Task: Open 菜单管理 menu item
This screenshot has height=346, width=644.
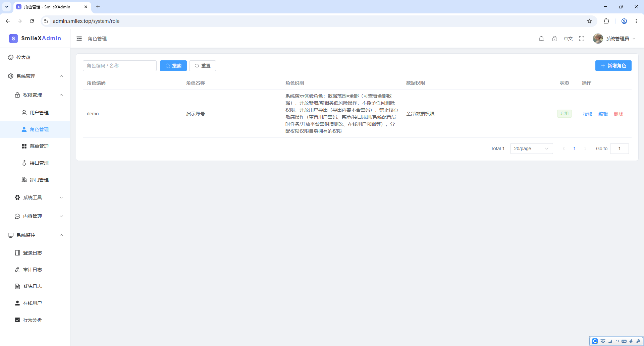Action: pos(35,146)
